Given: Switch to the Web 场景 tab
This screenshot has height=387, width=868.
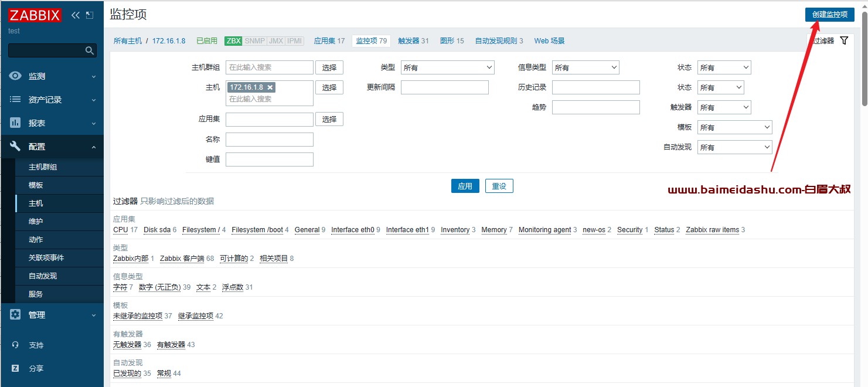Looking at the screenshot, I should 550,41.
